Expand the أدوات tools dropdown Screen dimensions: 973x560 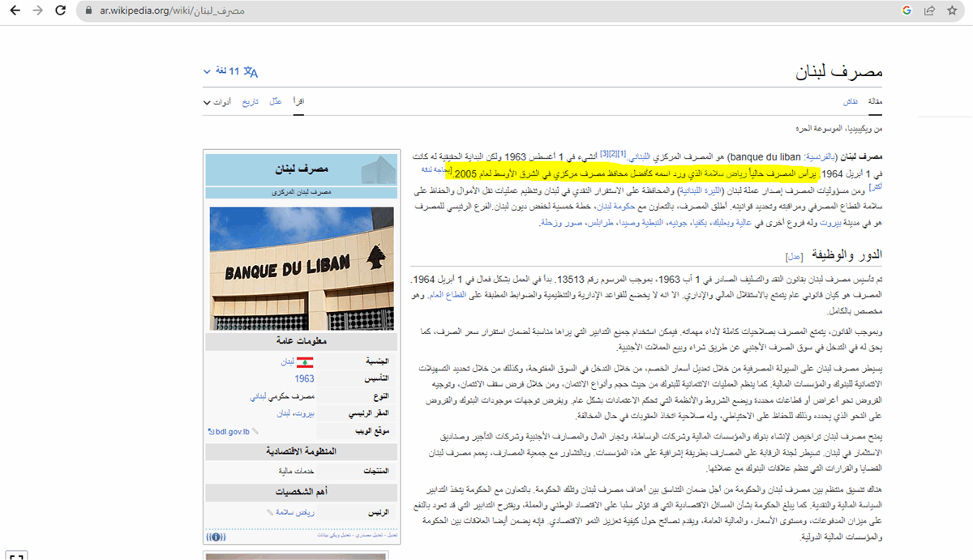click(x=218, y=102)
